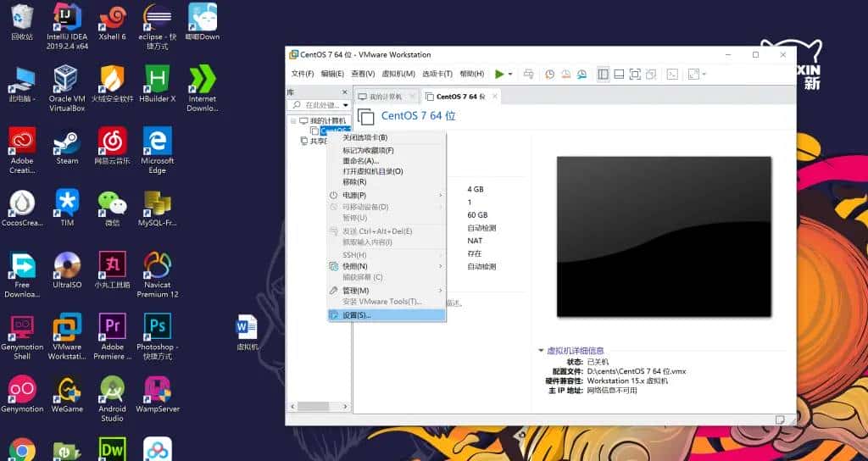Select the 网易云音乐 desktop icon
Screen dimensions: 868x461
(113, 146)
